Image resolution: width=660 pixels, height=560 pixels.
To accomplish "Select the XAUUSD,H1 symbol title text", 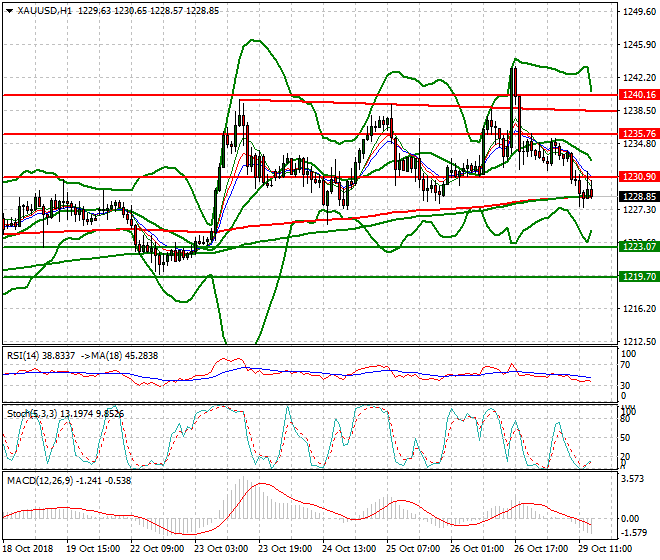I will click(45, 11).
